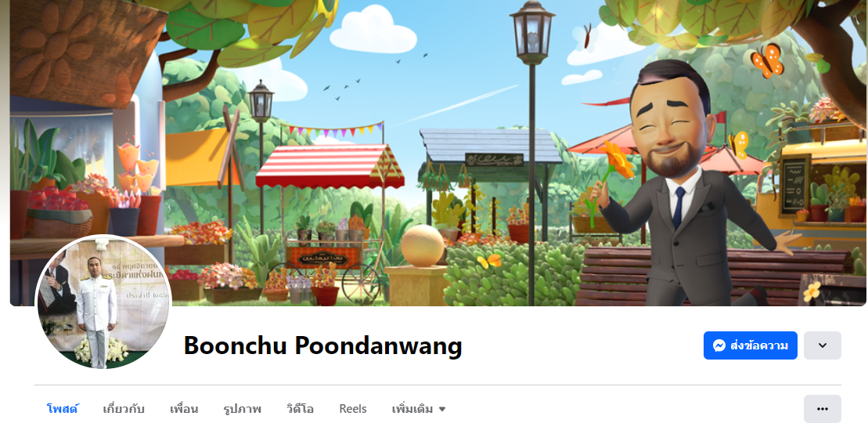Switch to the Reels tab

tap(353, 409)
